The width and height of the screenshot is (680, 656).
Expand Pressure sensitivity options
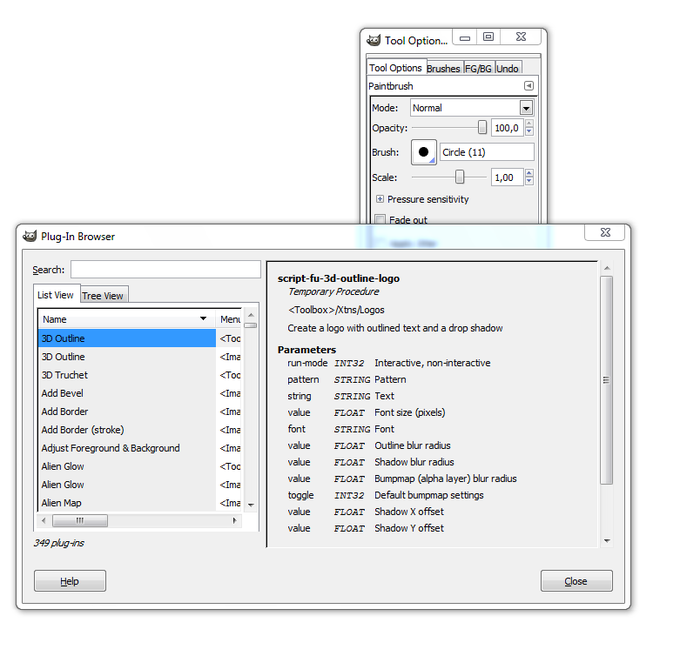tap(380, 199)
